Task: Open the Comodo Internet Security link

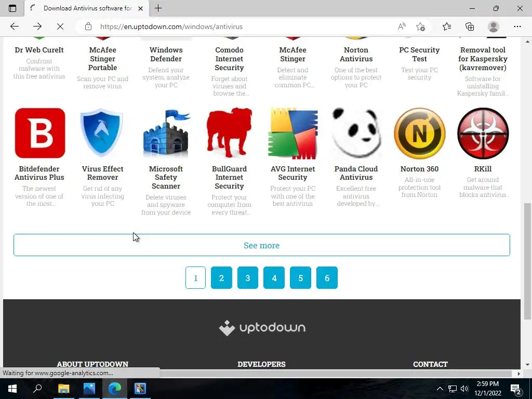Action: click(x=229, y=59)
